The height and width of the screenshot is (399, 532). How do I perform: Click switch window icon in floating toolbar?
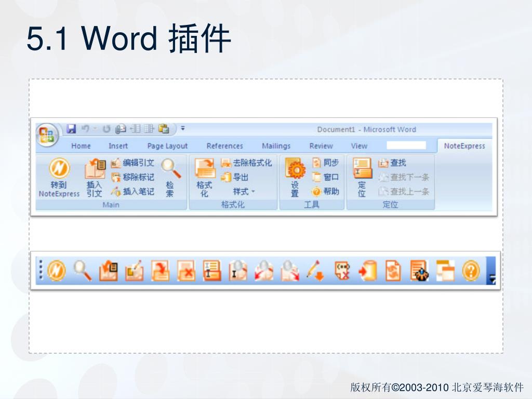[445, 271]
